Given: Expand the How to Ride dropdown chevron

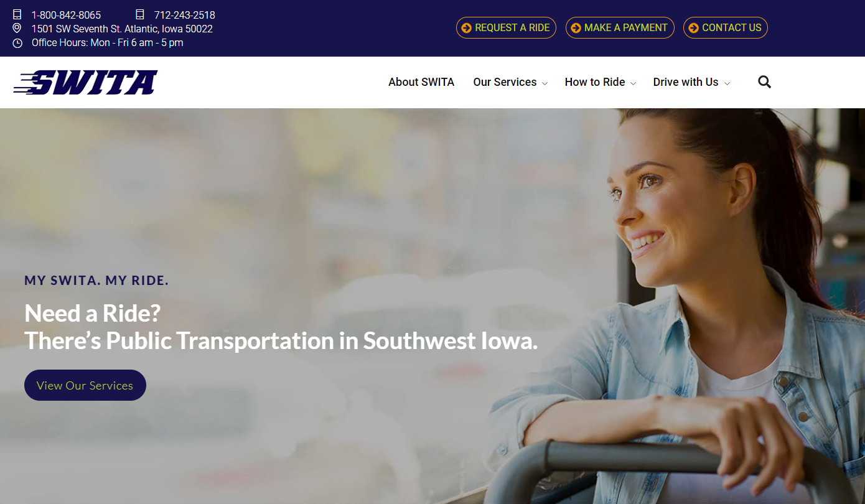Looking at the screenshot, I should pyautogui.click(x=633, y=83).
